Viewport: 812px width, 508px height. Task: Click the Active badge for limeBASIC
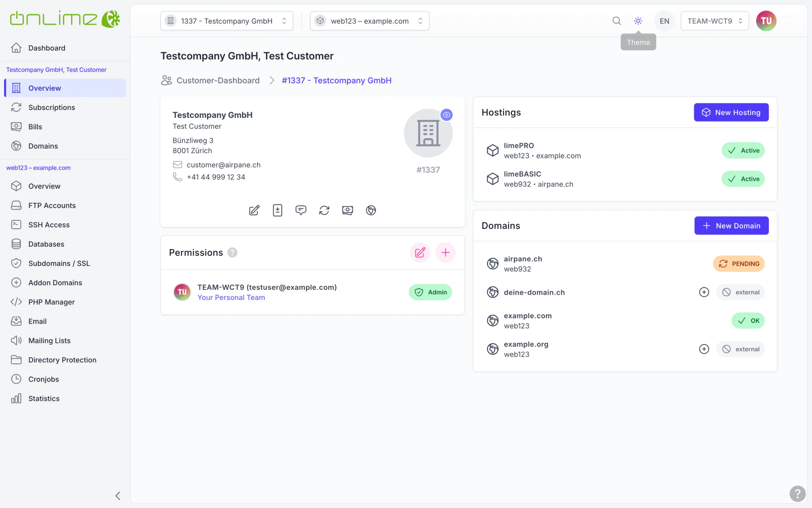[x=743, y=179]
